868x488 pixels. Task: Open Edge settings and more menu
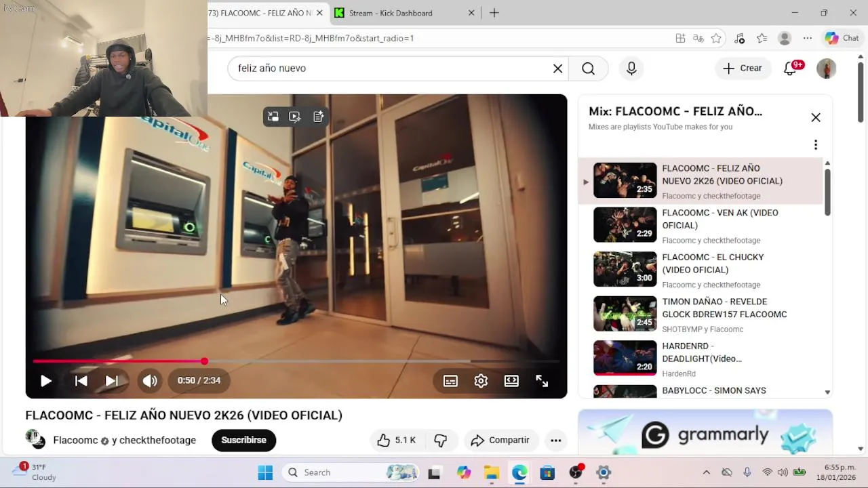pyautogui.click(x=807, y=39)
